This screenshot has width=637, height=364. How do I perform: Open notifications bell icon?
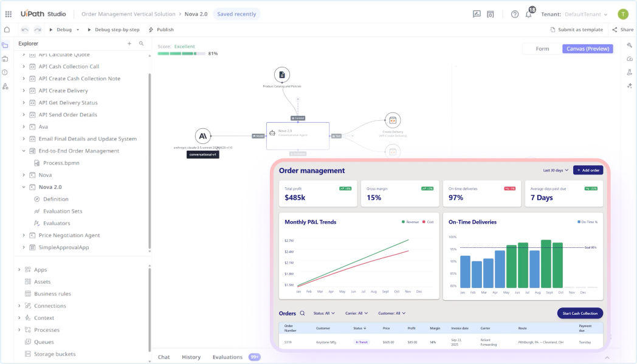coord(528,15)
